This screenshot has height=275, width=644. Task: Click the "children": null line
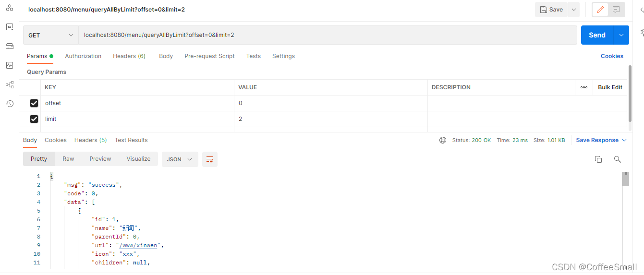click(x=121, y=263)
